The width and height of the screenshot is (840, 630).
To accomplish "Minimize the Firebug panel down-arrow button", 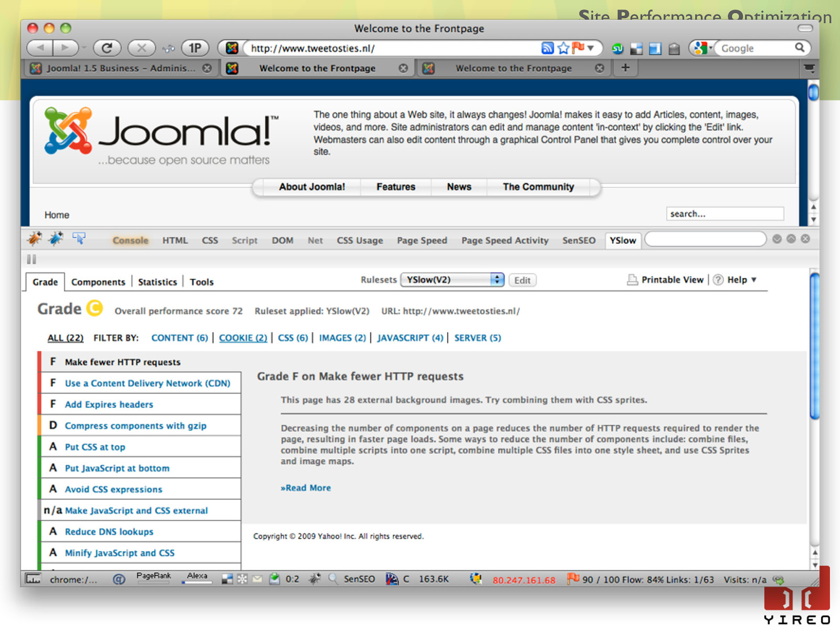I will (x=777, y=239).
